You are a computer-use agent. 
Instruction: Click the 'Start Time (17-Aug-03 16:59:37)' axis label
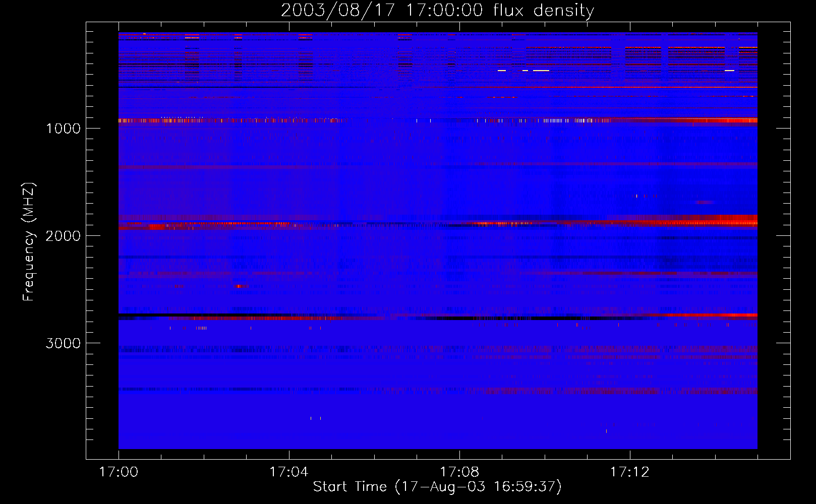pos(437,487)
